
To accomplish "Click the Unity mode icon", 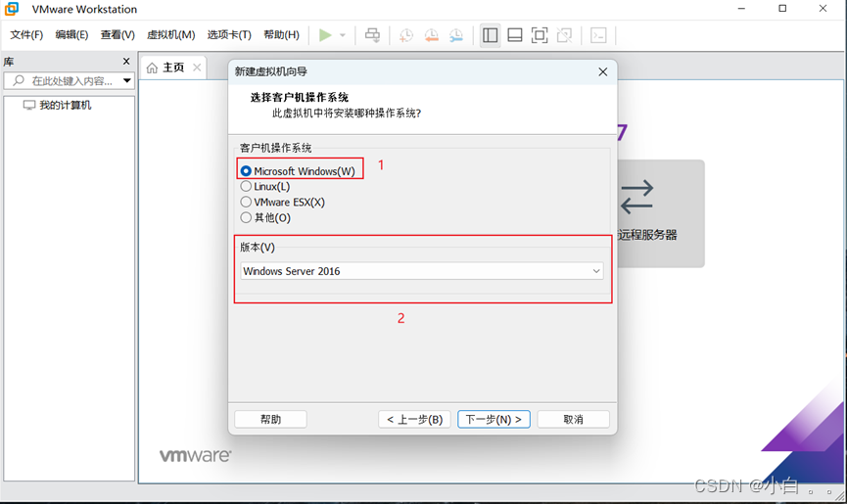I will tap(564, 35).
